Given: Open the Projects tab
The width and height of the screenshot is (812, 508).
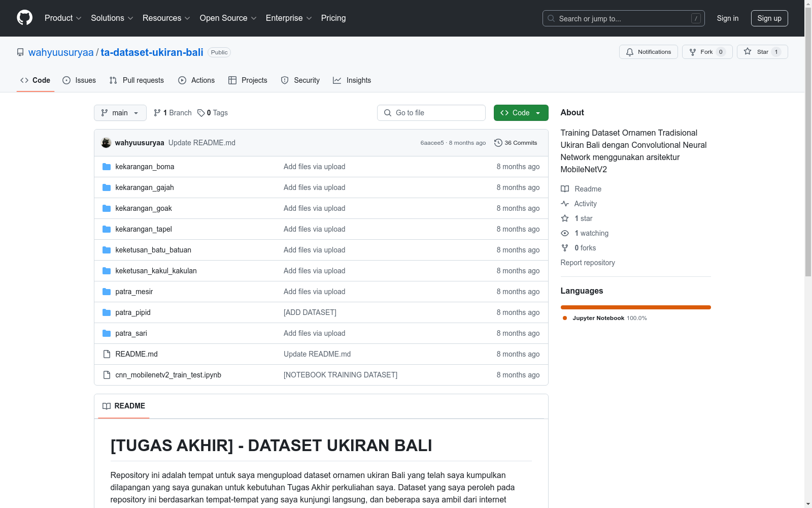Looking at the screenshot, I should [248, 80].
